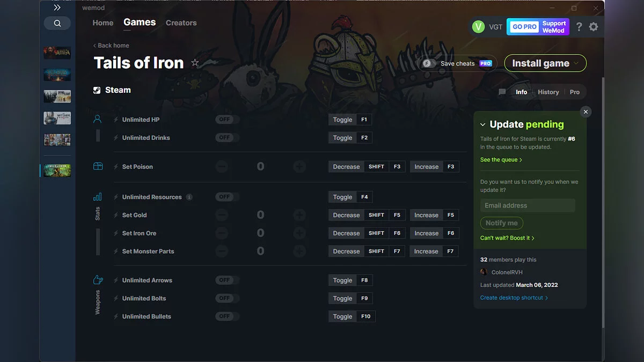644x362 pixels.
Task: Open the help question mark icon
Action: tap(579, 26)
